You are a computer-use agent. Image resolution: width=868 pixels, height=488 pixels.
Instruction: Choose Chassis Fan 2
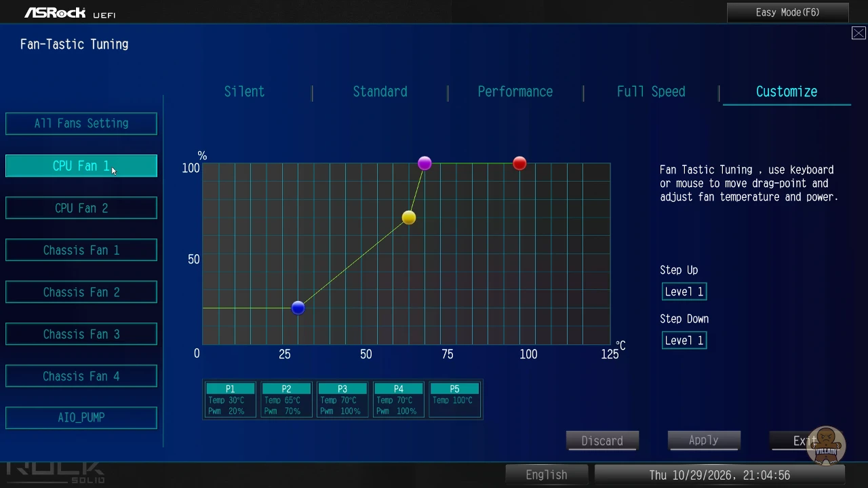tap(81, 292)
